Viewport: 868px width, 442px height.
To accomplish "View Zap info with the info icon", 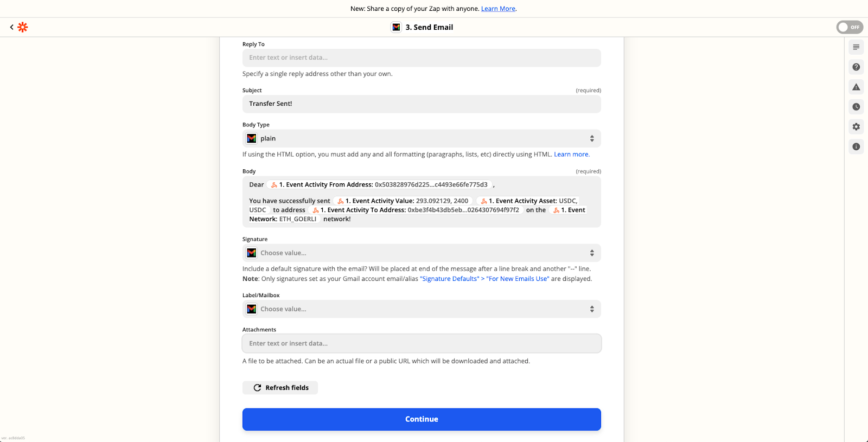I will (856, 146).
